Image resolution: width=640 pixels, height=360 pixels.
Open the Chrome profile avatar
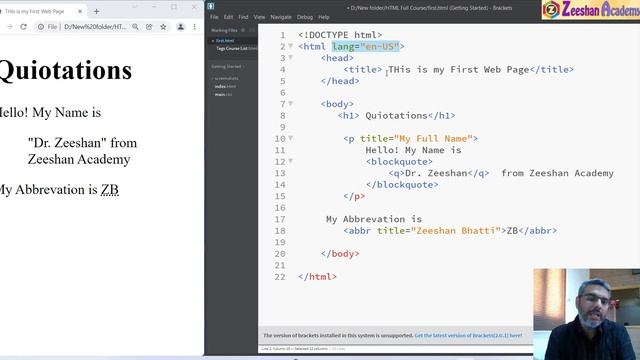[180, 27]
